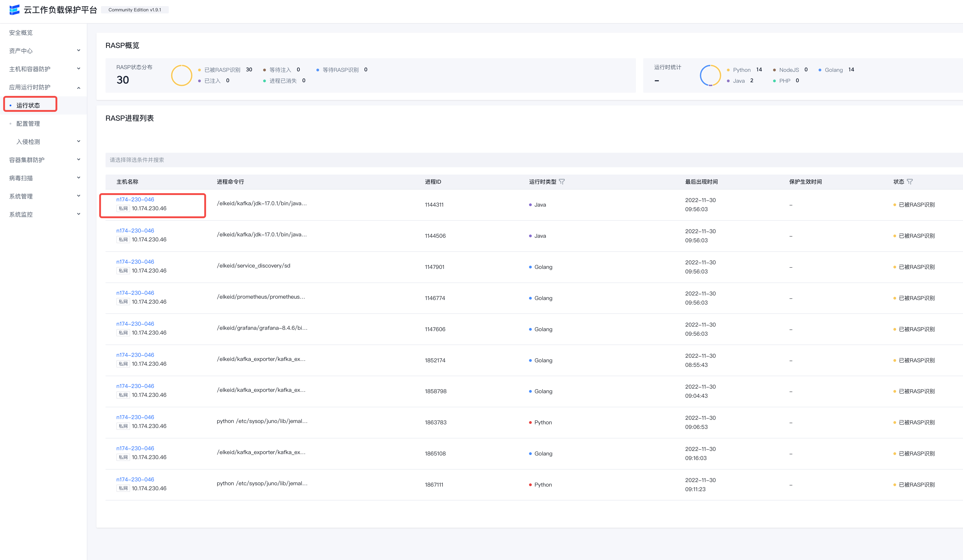Viewport: 963px width, 560px height.
Task: Expand 系统管理 menu
Action: click(43, 196)
